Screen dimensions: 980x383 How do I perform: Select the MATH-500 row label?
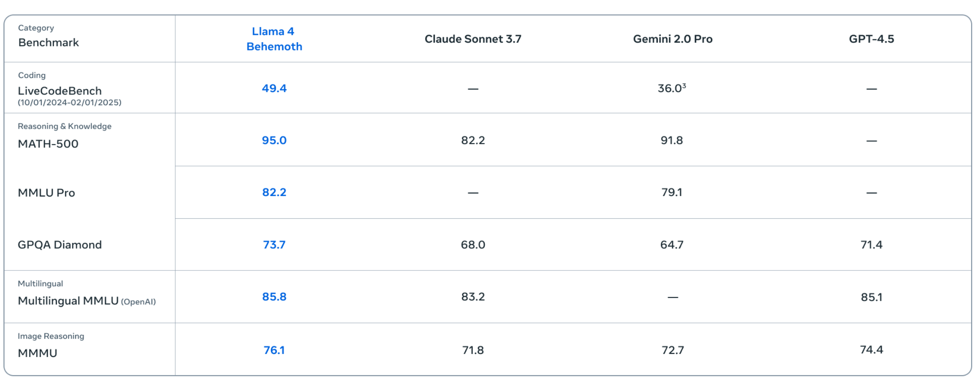[48, 144]
